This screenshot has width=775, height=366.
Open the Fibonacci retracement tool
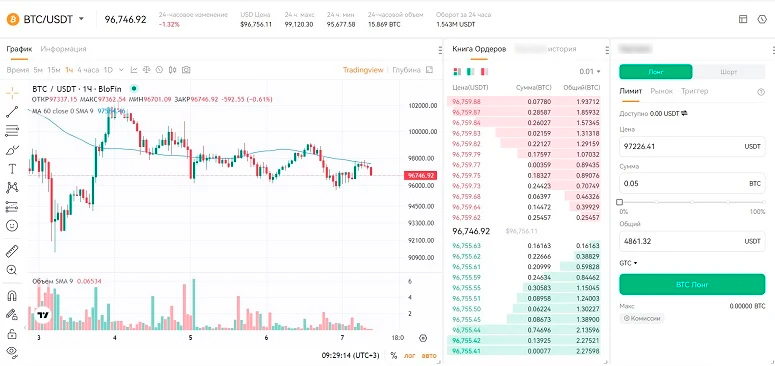pos(12,131)
